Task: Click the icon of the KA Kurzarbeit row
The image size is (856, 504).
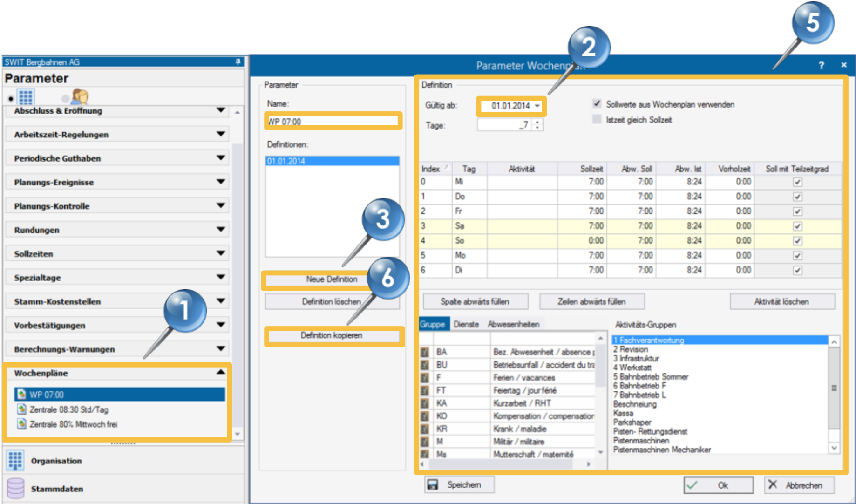Action: (x=425, y=403)
